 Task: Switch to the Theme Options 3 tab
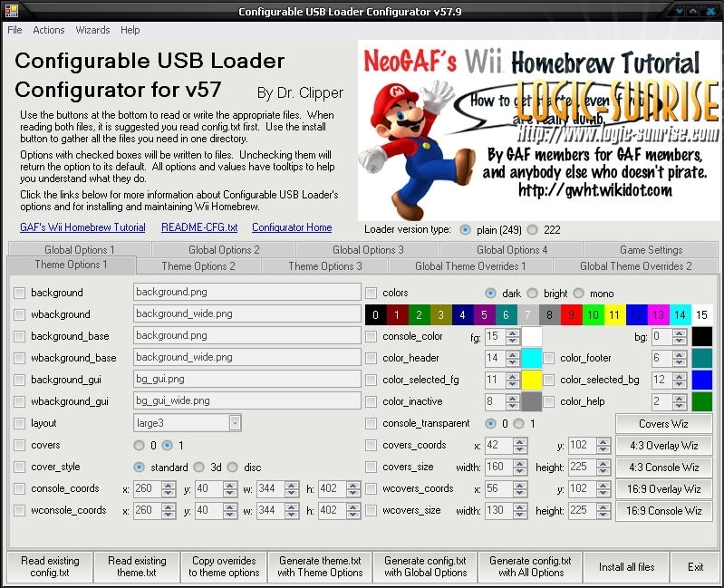click(325, 266)
